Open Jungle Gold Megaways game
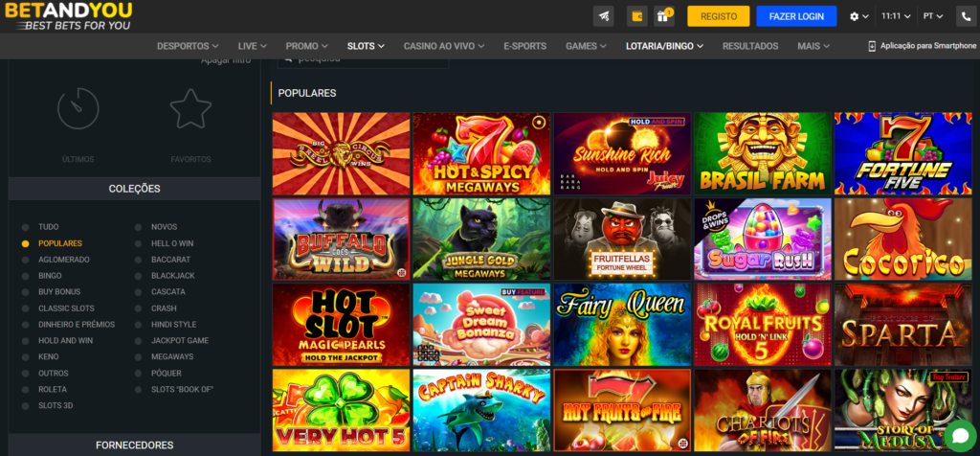The height and width of the screenshot is (456, 980). [x=482, y=239]
